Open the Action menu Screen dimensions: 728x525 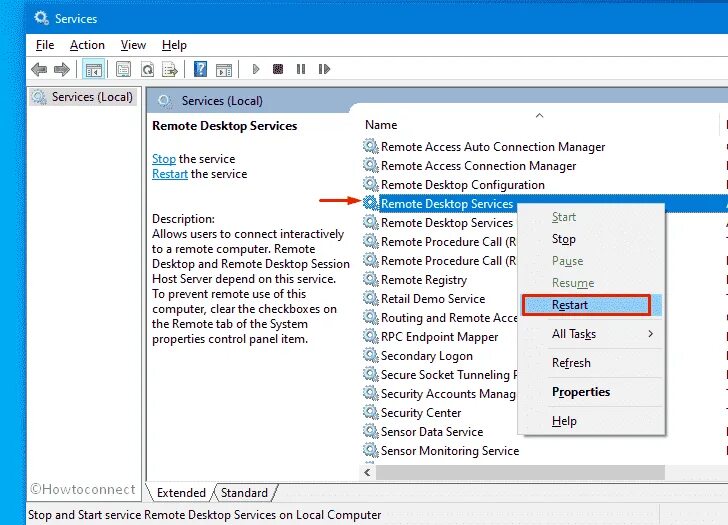coord(87,45)
